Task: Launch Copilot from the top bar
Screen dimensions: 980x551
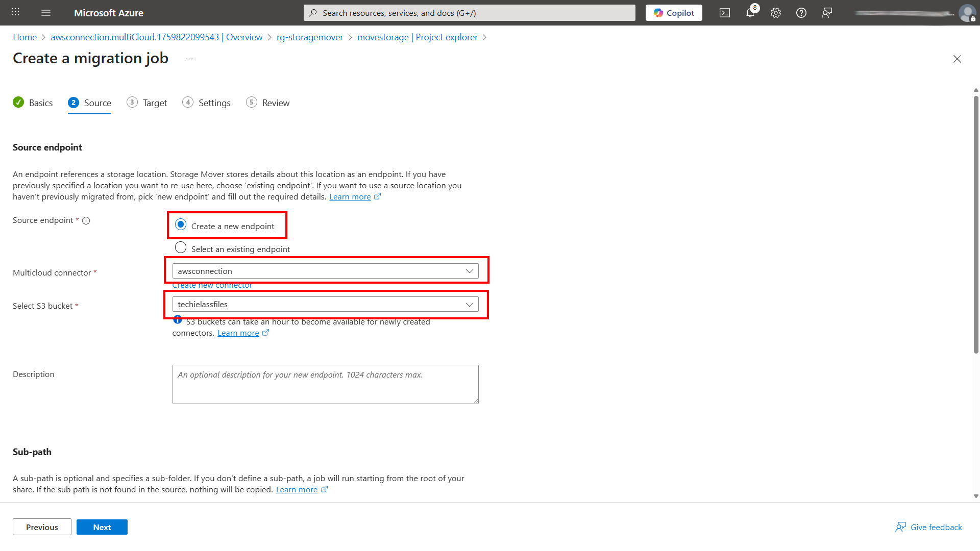Action: 673,13
